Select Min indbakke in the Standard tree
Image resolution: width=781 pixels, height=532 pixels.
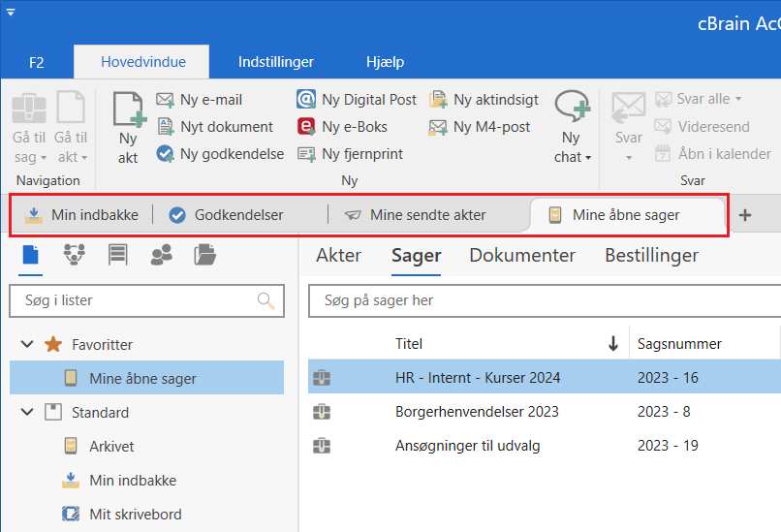[133, 481]
